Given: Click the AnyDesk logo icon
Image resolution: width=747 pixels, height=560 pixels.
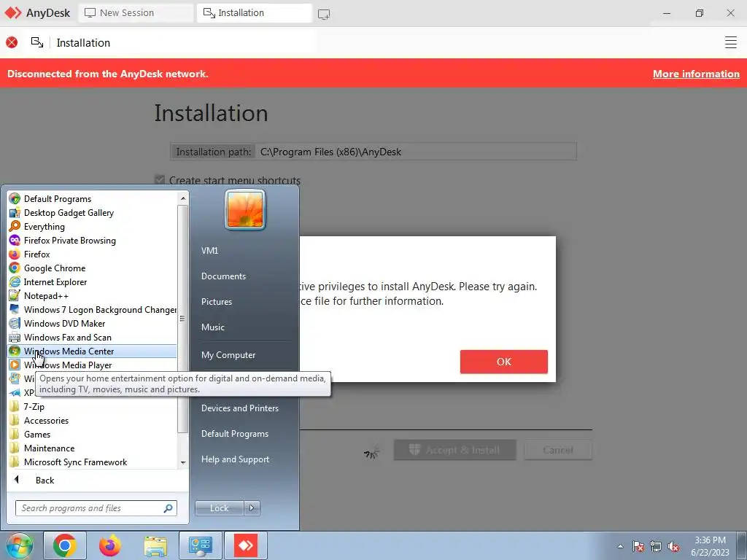Looking at the screenshot, I should click(x=13, y=13).
